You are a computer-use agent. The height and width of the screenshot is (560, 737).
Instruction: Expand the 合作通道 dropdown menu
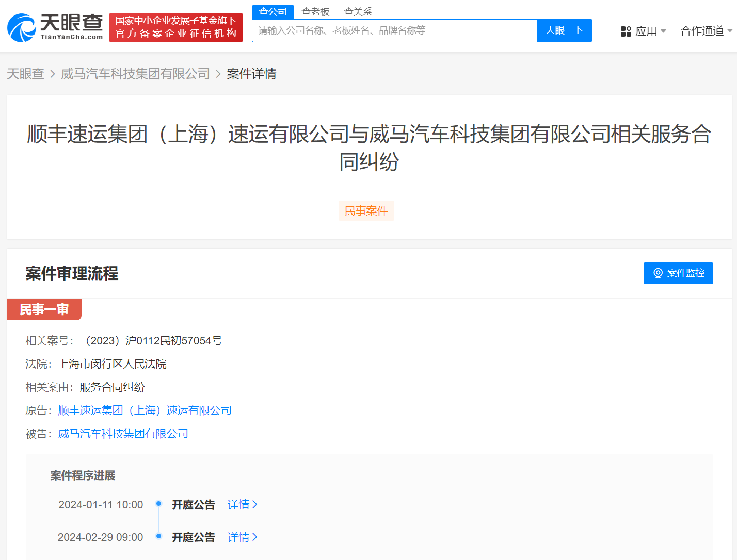[707, 31]
